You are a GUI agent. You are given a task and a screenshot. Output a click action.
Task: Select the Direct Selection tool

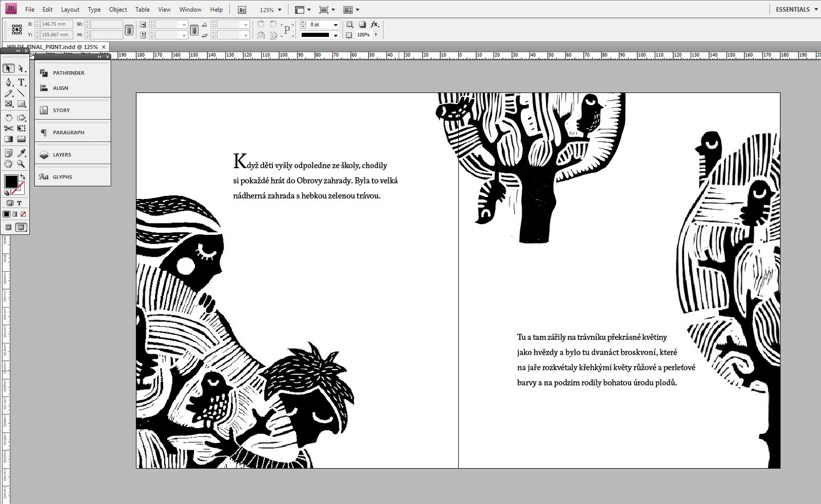tap(21, 69)
